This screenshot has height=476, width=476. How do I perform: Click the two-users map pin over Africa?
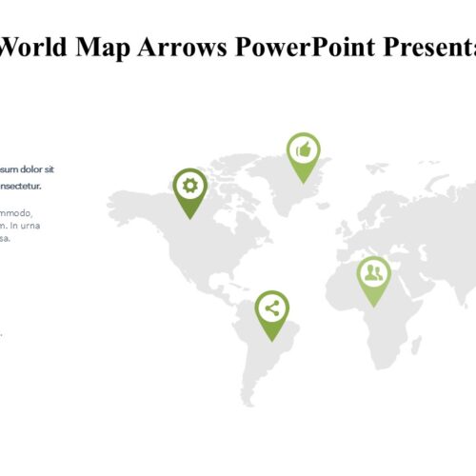(x=374, y=282)
